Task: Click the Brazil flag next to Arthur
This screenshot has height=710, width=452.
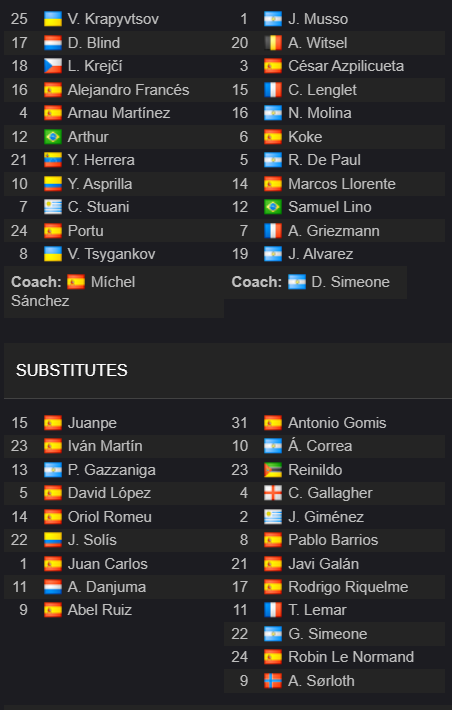Action: (x=53, y=137)
